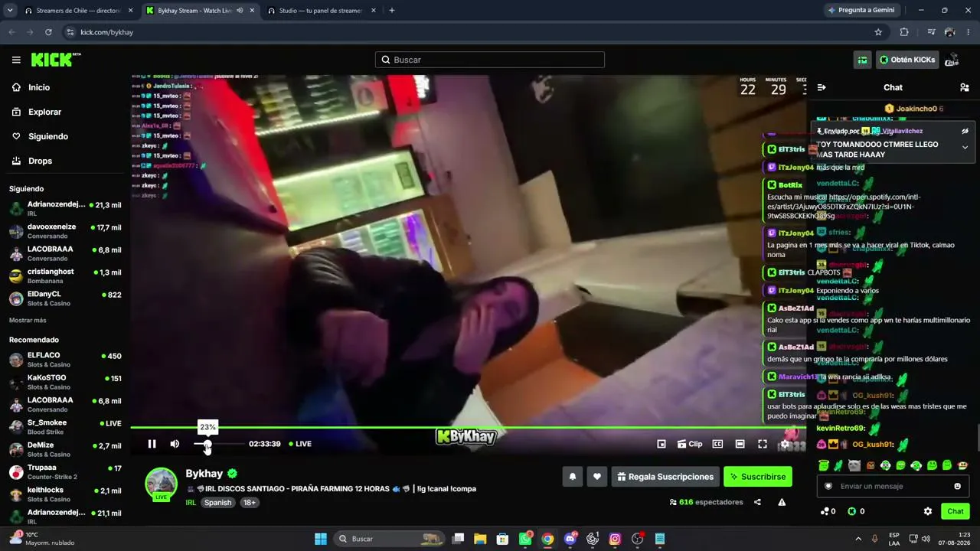Click the 18+ tag
Image resolution: width=980 pixels, height=551 pixels.
point(249,503)
